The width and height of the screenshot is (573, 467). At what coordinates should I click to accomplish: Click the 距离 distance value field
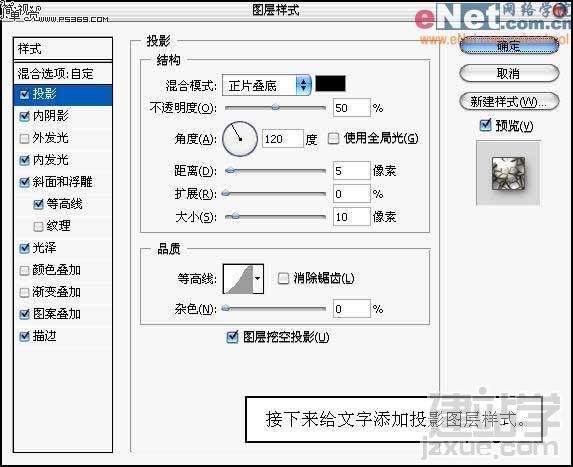point(351,171)
